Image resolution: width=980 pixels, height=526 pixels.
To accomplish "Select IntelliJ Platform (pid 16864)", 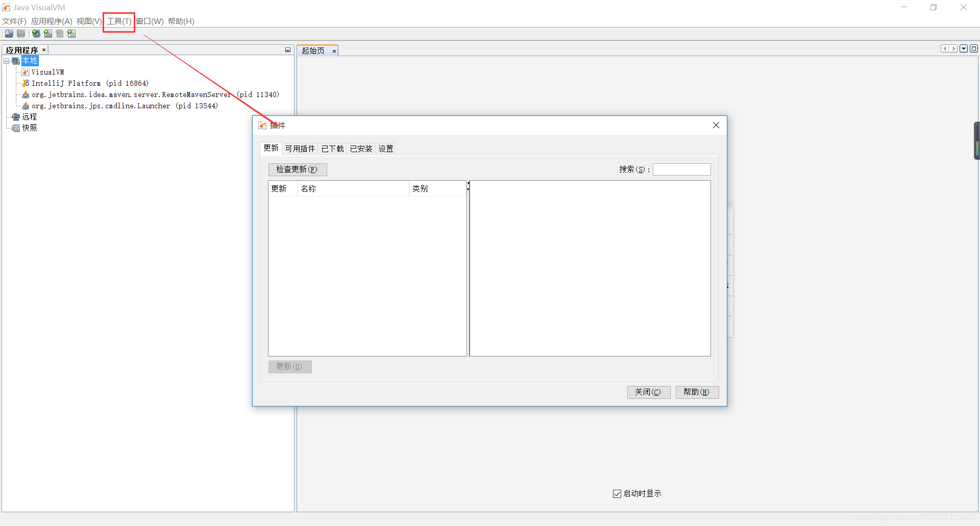I will pos(90,83).
